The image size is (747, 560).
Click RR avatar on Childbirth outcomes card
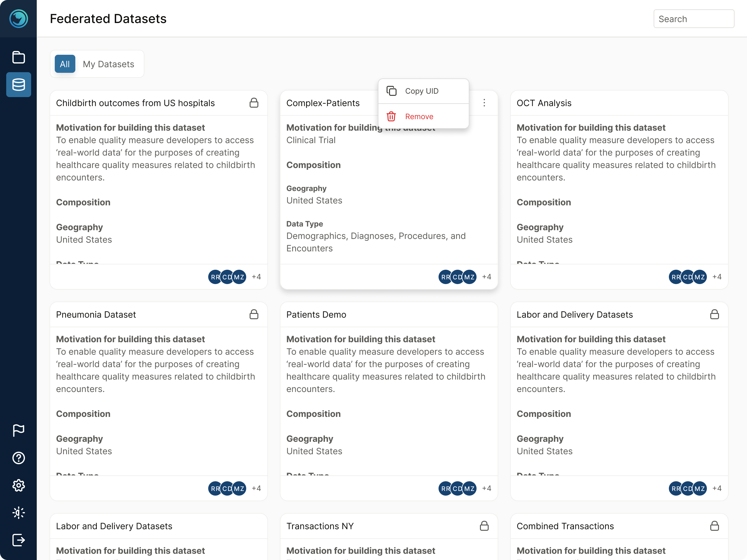(x=215, y=277)
